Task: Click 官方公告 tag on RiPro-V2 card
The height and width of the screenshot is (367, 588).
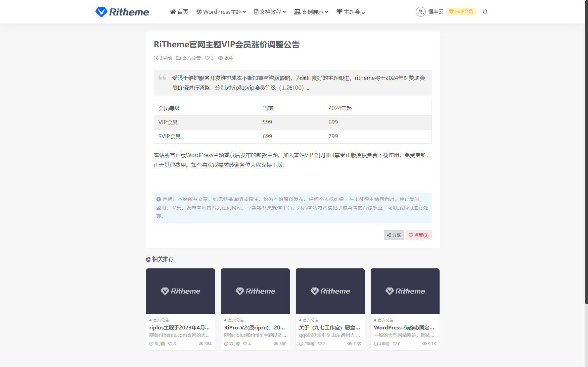Action: (236, 320)
